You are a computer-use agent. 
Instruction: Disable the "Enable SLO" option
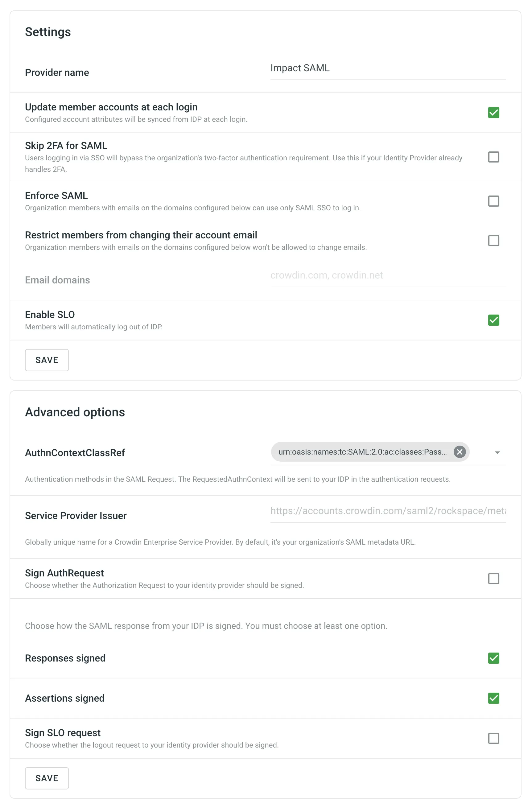coord(493,319)
